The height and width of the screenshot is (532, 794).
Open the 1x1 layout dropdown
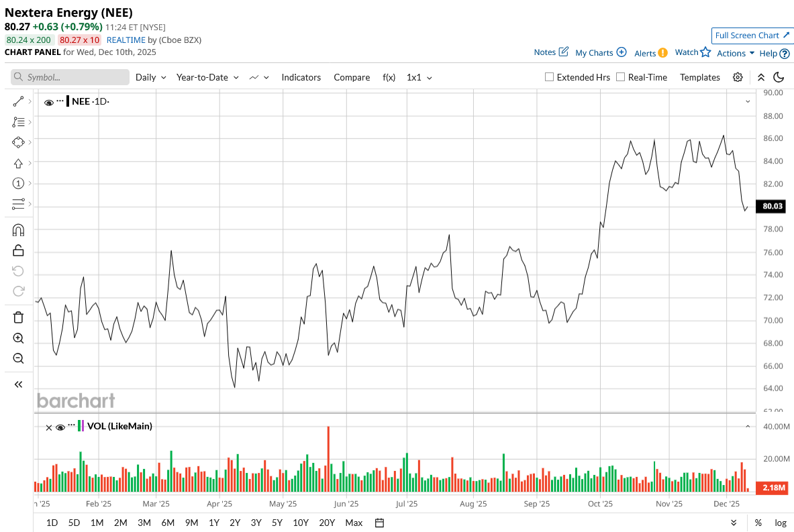419,77
